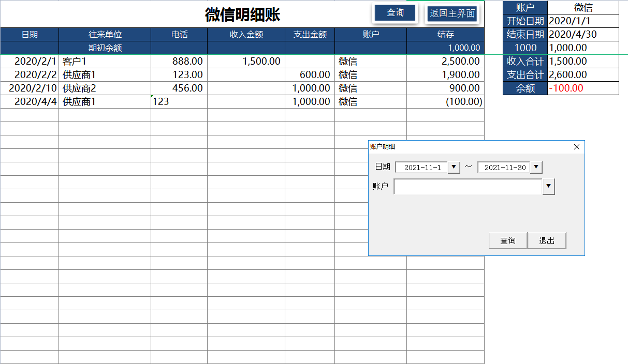The image size is (628, 364).
Task: Click balance cell 2,500.00
Action: (x=446, y=62)
